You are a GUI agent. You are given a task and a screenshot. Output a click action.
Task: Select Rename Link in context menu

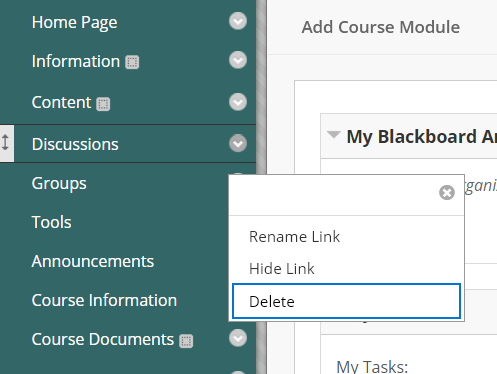coord(294,237)
